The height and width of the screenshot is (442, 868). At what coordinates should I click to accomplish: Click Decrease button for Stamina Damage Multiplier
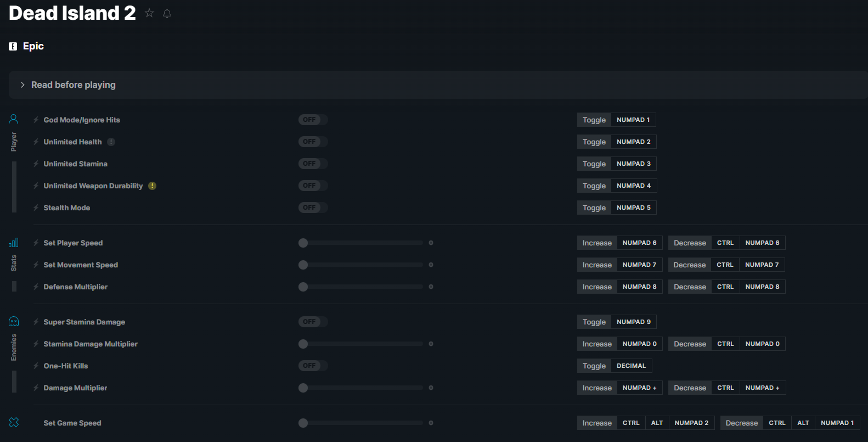(x=690, y=344)
